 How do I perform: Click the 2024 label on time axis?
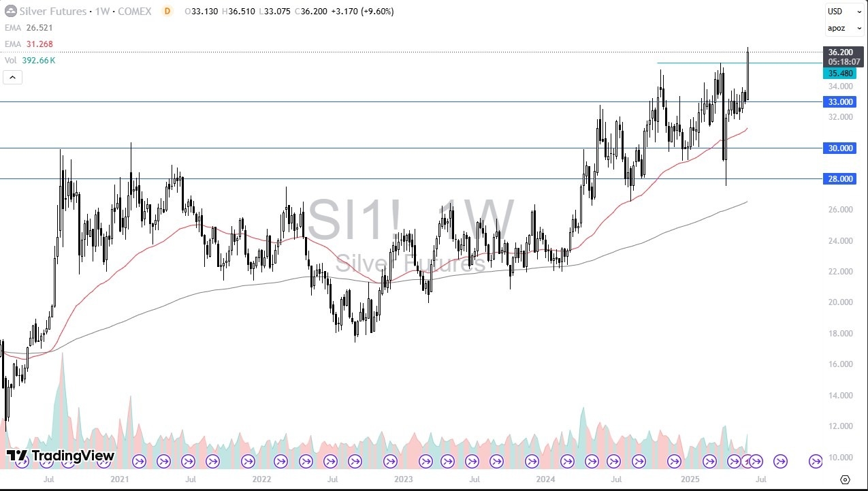[x=544, y=479]
